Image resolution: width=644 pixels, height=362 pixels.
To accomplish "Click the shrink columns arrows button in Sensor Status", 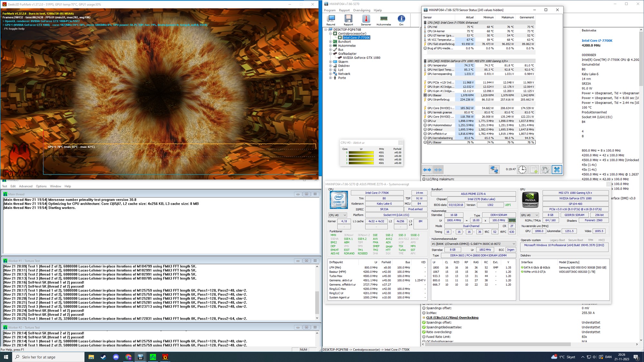I will [x=438, y=170].
